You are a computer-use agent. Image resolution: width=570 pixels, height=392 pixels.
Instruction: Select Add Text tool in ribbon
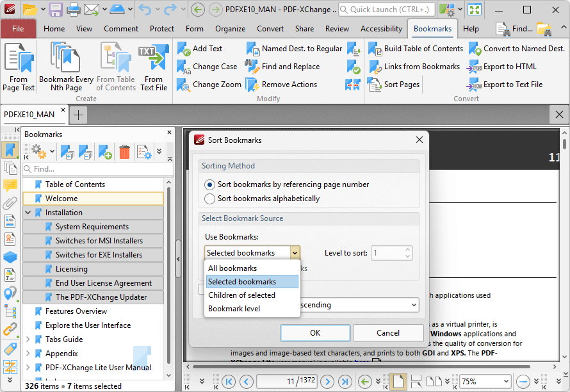pos(200,49)
